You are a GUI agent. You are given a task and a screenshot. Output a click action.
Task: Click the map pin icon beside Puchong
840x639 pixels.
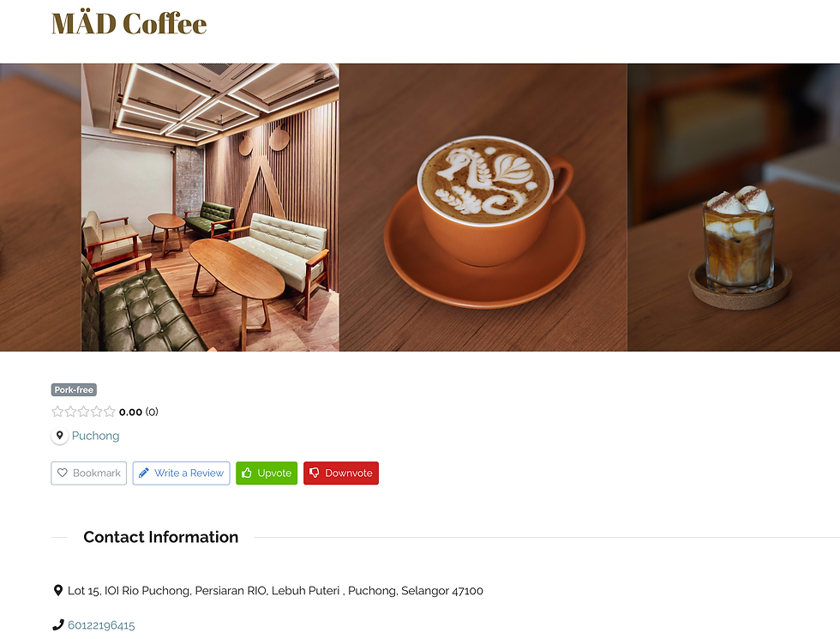[59, 436]
